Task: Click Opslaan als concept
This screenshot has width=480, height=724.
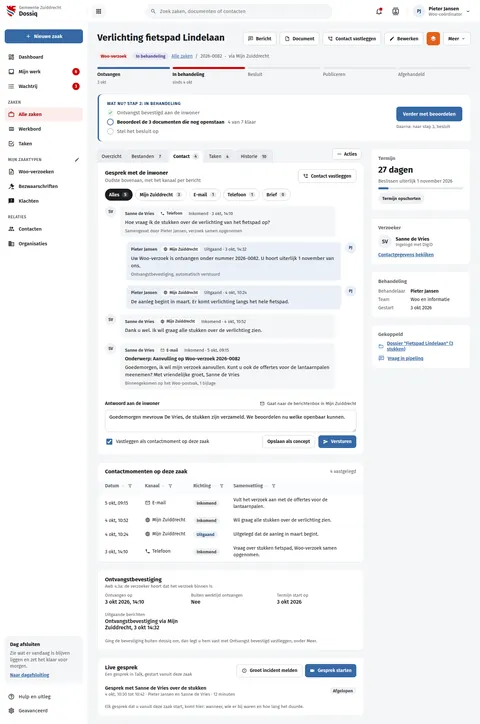Action: (288, 441)
